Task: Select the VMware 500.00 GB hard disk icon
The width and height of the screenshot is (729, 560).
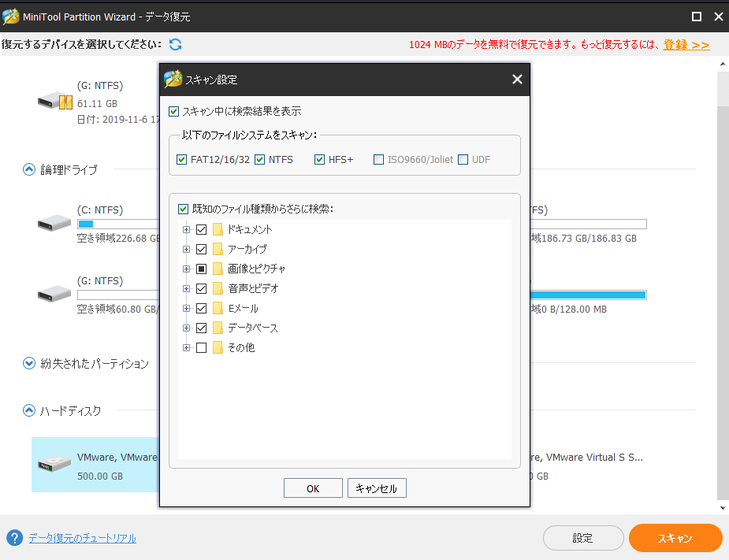Action: point(54,465)
